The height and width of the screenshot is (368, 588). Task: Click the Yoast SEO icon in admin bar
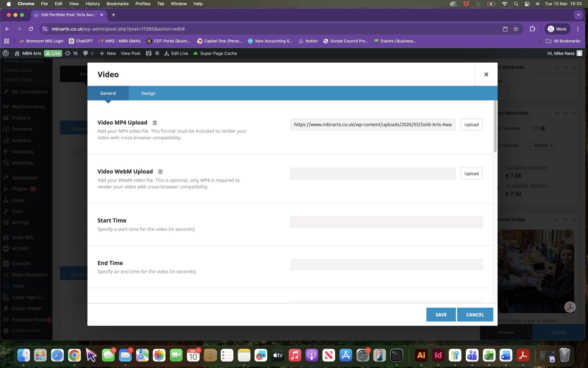[x=148, y=53]
